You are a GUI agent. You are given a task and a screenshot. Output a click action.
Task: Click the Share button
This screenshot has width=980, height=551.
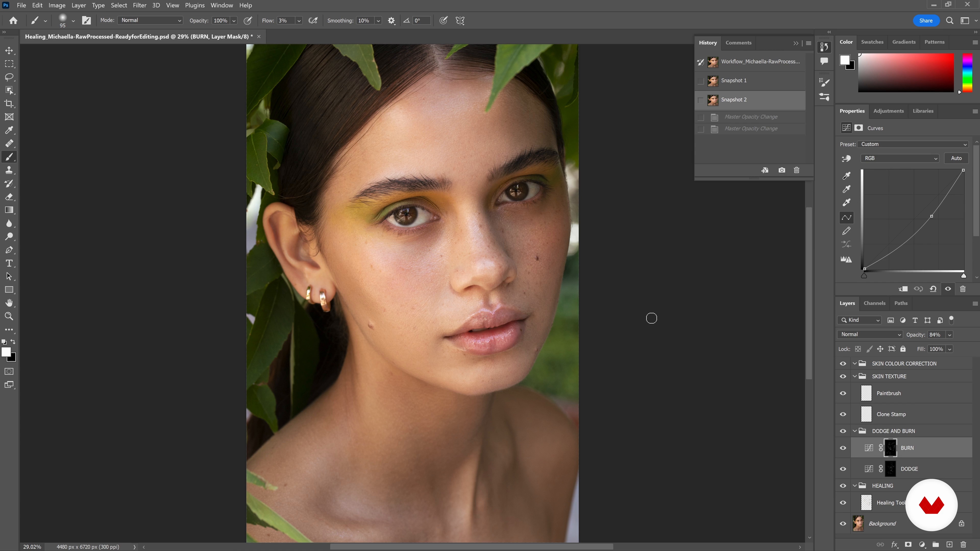pos(926,20)
